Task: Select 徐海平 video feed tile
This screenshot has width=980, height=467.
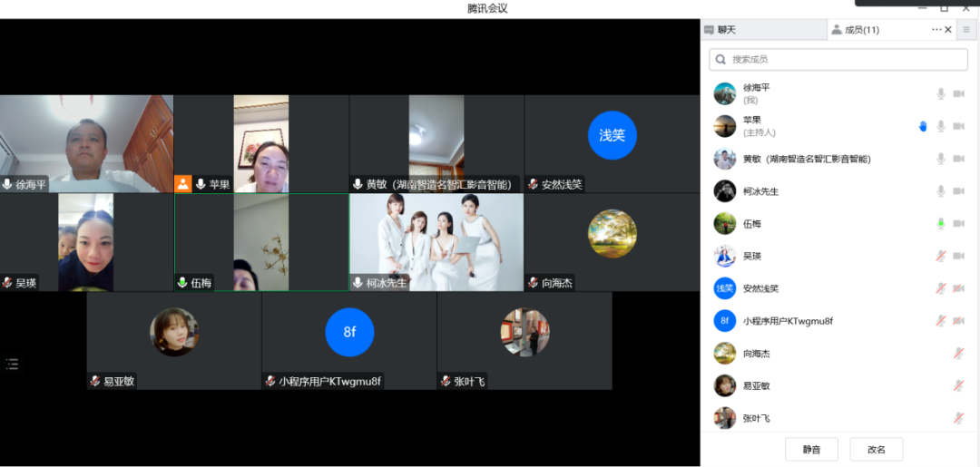Action: (87, 143)
